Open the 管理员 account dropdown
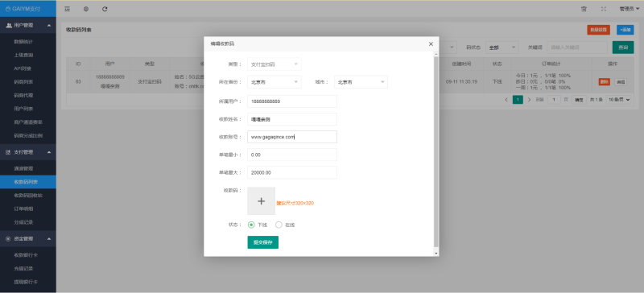The width and height of the screenshot is (644, 293). tap(630, 9)
